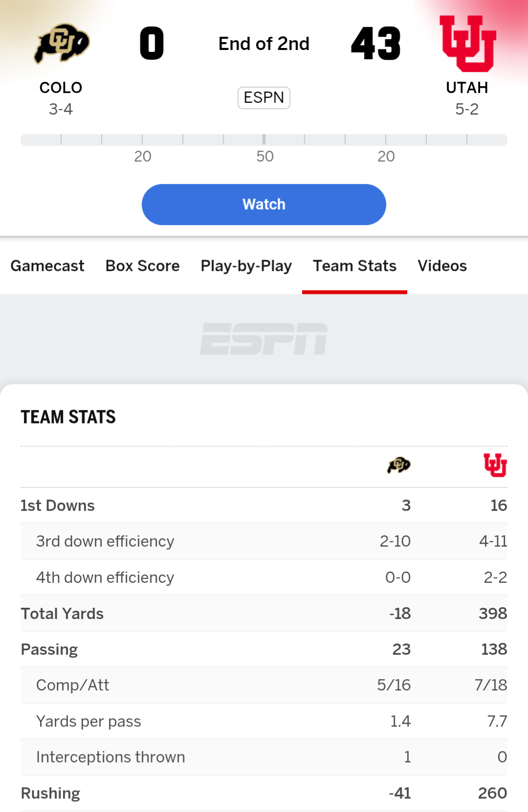Switch to the Box Score tab
The width and height of the screenshot is (528, 812).
(142, 266)
